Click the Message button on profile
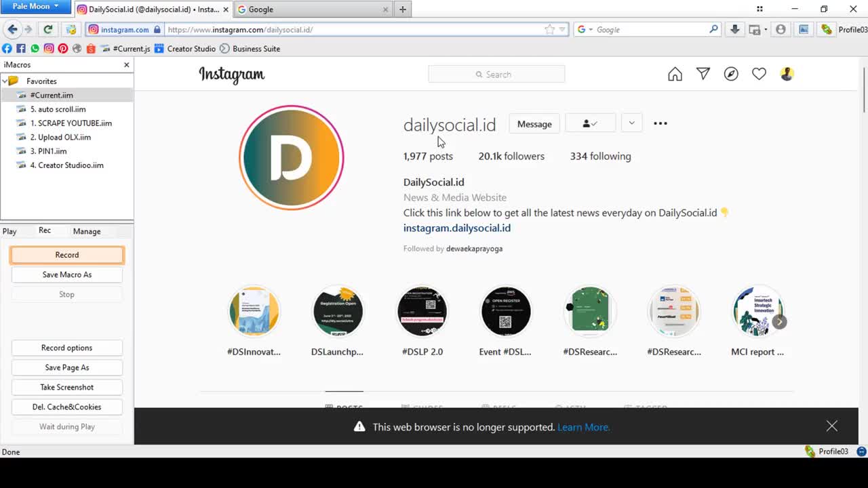868x488 pixels. point(534,123)
